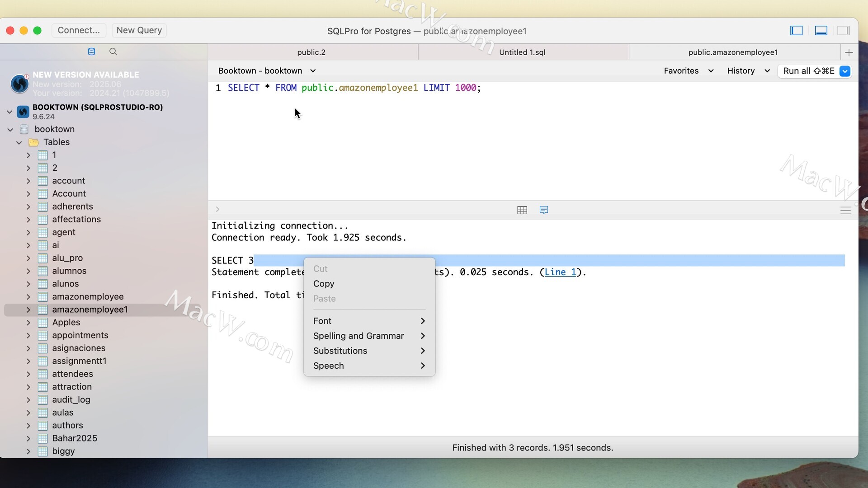Select the attendees table
Screen dimensions: 868x488
(72, 374)
